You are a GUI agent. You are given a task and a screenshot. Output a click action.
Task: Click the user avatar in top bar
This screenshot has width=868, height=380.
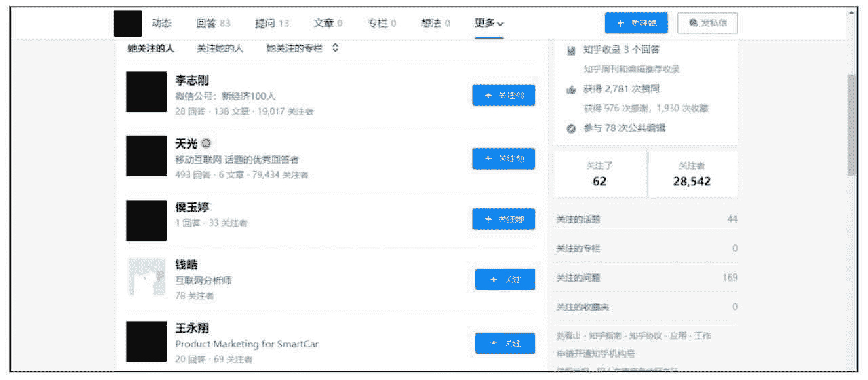click(x=127, y=23)
